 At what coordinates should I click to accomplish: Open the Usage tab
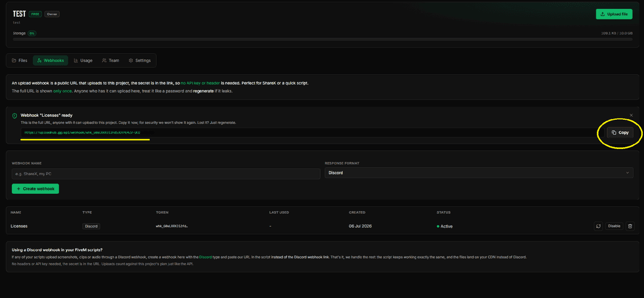(x=83, y=60)
